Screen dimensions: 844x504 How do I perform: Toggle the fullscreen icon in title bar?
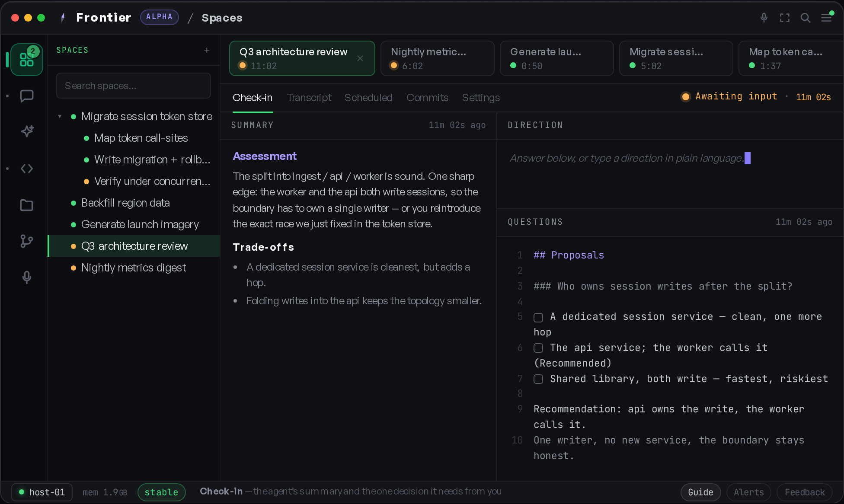tap(785, 18)
